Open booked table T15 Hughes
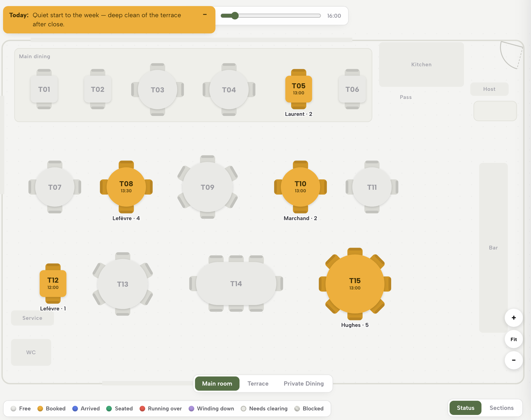The image size is (531, 420). click(355, 284)
